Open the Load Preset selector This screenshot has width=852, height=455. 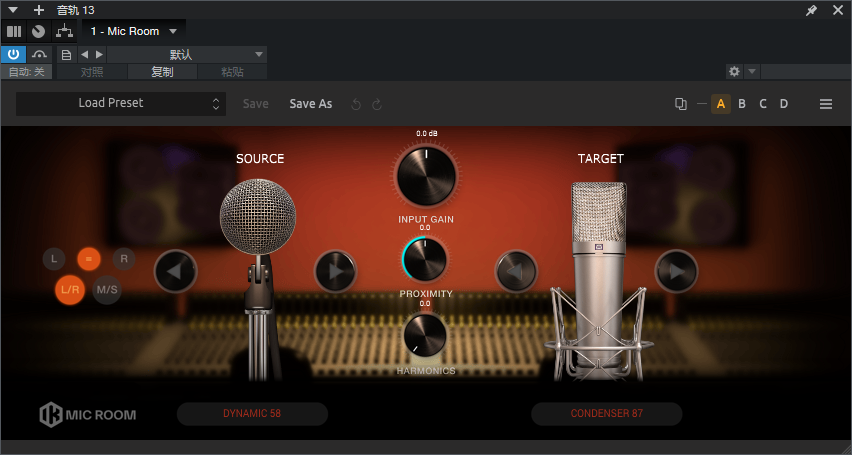point(121,103)
